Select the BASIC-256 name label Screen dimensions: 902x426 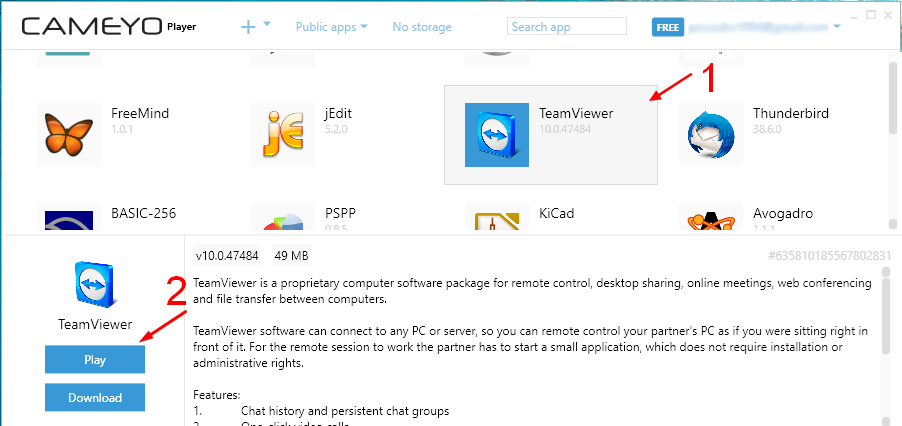144,213
